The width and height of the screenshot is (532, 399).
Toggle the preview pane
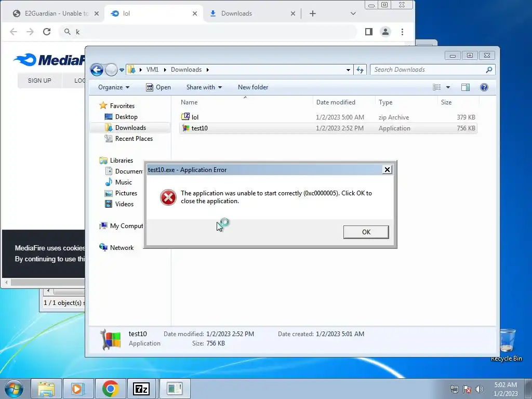(465, 87)
